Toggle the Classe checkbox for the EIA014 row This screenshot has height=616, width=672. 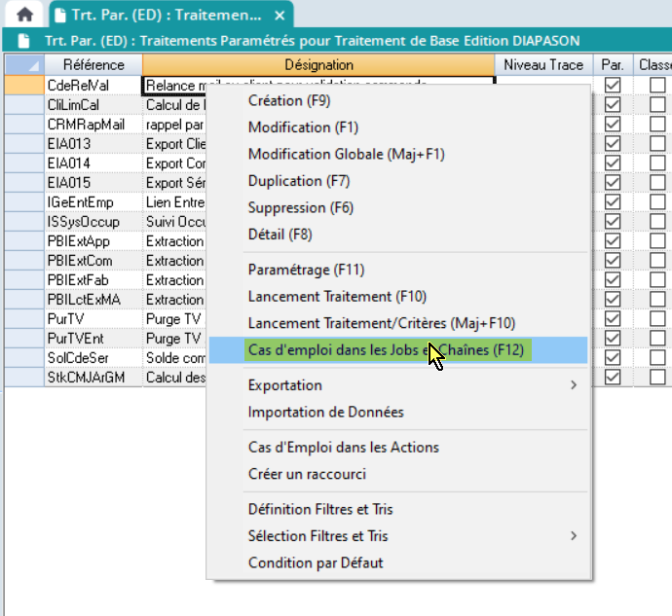click(658, 163)
